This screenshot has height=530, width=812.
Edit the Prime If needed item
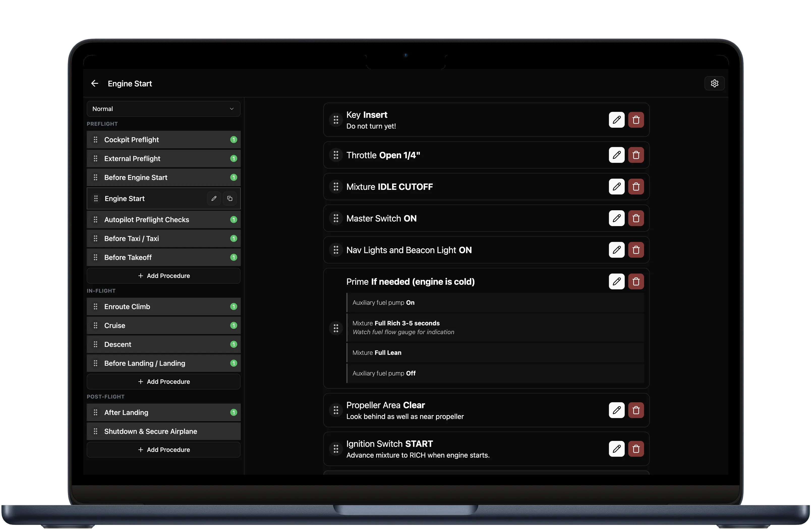[617, 282]
